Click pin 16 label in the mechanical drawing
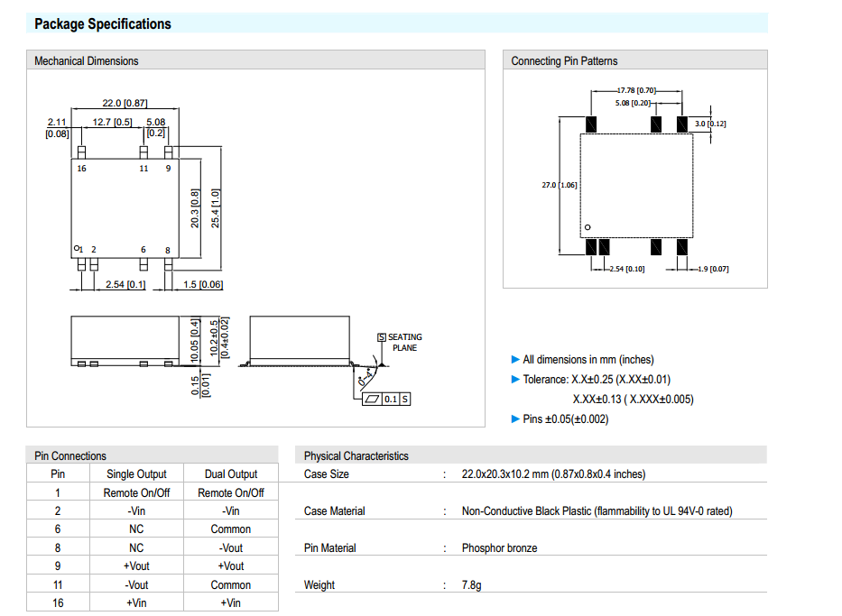Viewport: 842px width, 616px height. click(x=82, y=169)
